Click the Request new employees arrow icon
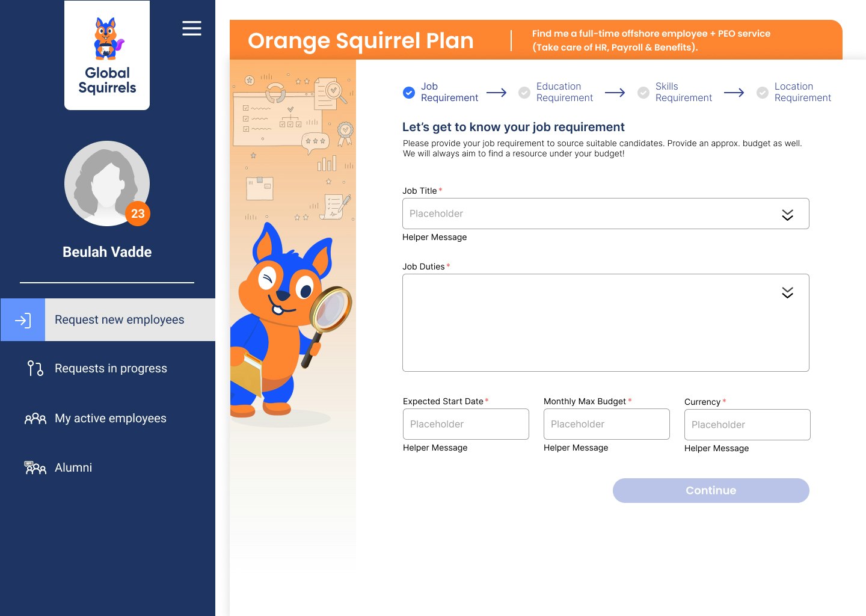 [23, 320]
